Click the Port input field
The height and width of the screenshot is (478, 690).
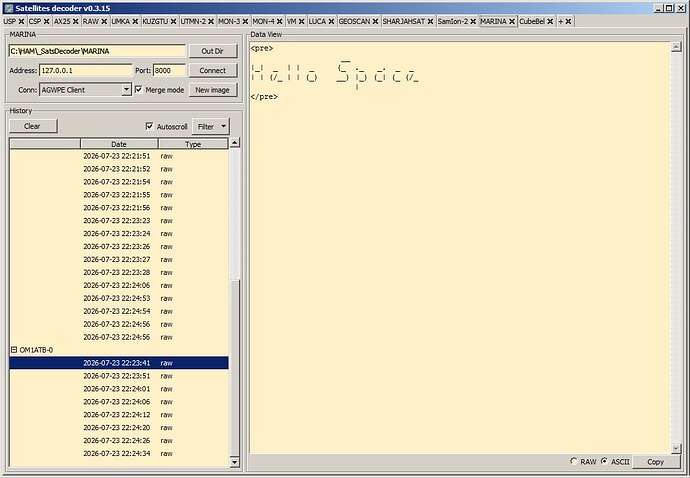click(x=169, y=70)
